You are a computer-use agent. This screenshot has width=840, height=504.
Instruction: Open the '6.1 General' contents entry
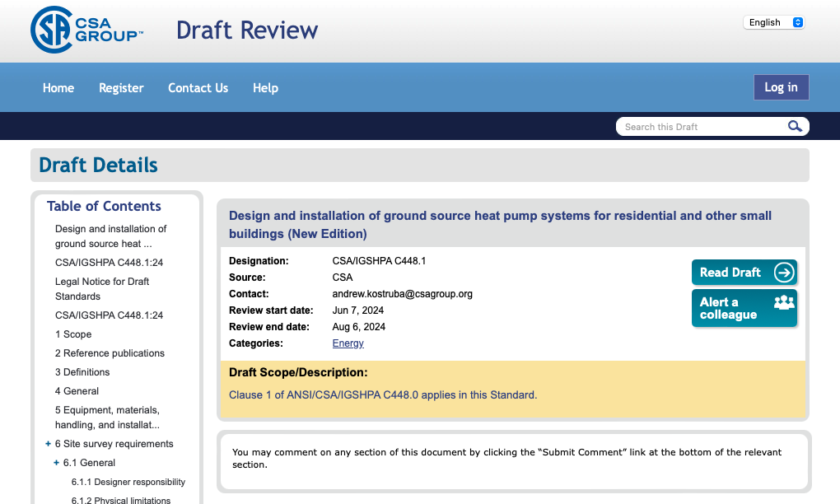point(89,463)
